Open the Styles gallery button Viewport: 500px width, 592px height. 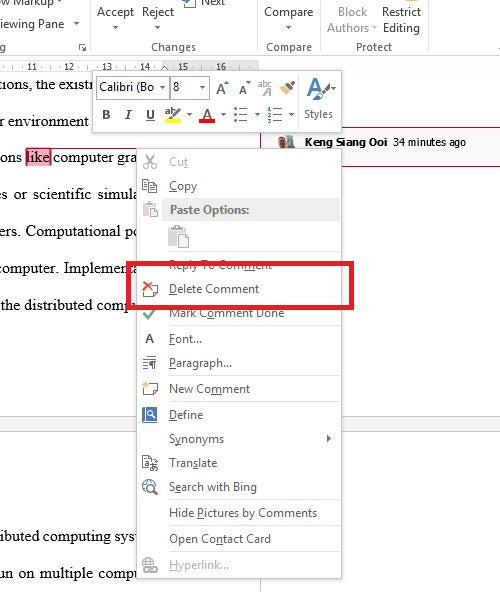pos(319,98)
